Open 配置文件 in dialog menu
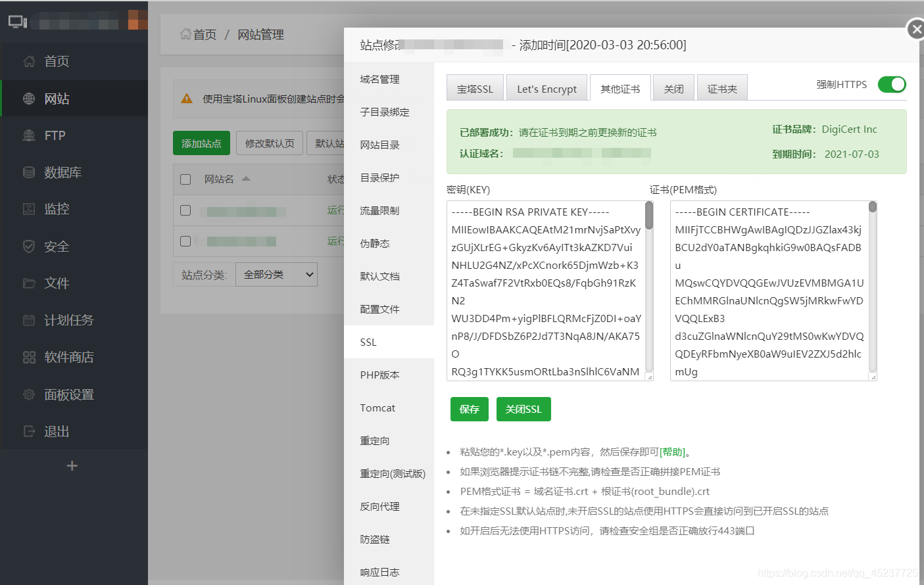The image size is (924, 585). tap(389, 309)
